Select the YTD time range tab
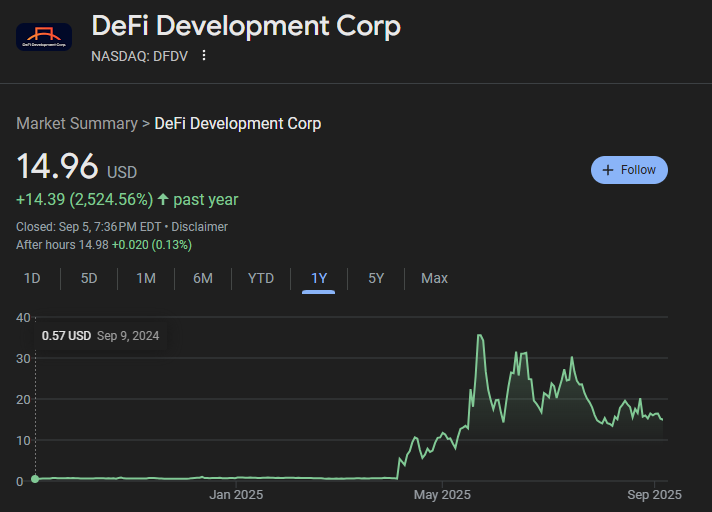The image size is (712, 512). pos(261,278)
